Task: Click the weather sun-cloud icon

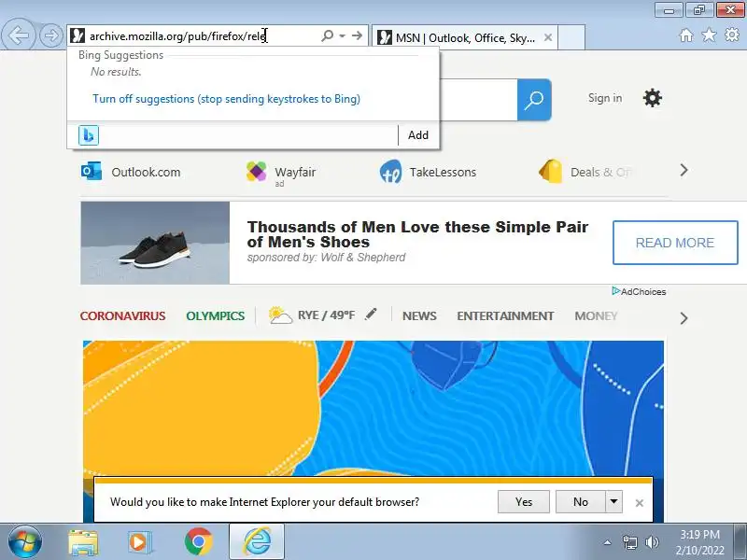Action: (280, 315)
